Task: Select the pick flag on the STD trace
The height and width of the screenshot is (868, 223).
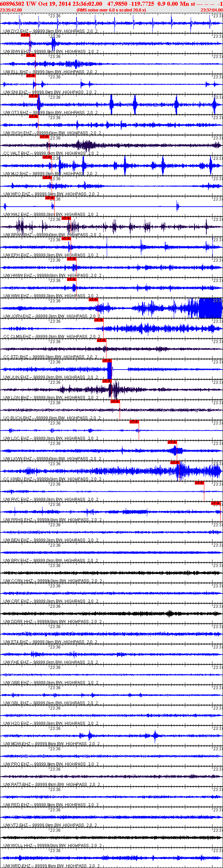Action: (101, 340)
